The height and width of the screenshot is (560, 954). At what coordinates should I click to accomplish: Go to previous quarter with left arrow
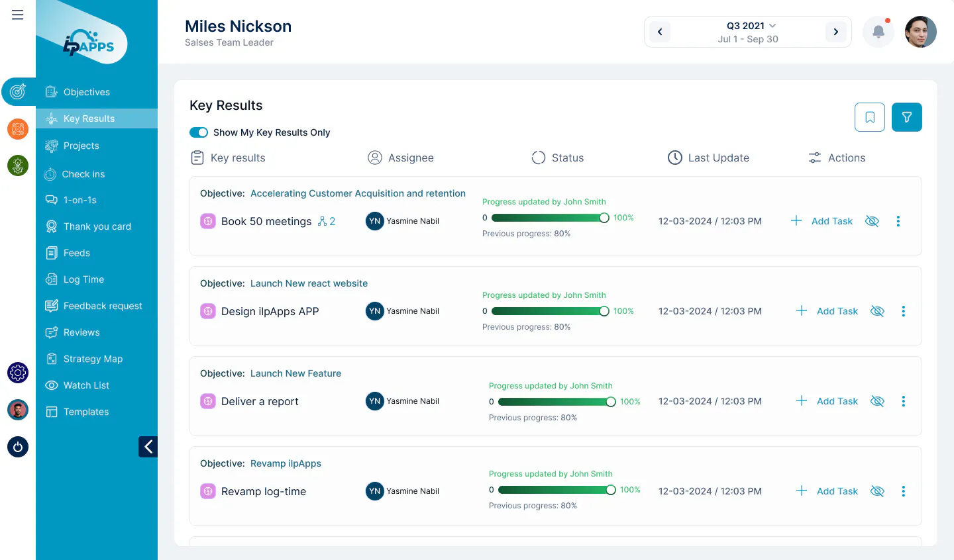point(660,32)
